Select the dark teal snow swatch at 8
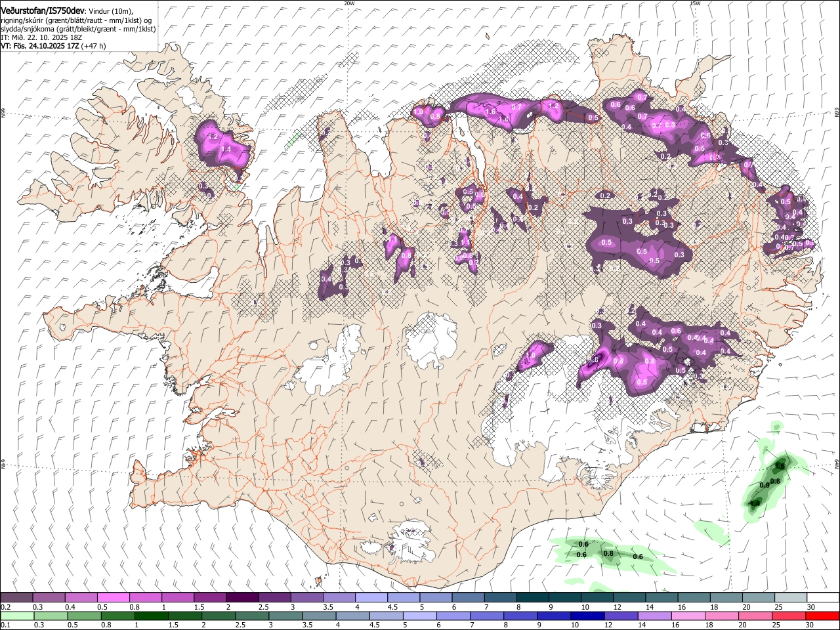This screenshot has width=840, height=630. (x=533, y=597)
